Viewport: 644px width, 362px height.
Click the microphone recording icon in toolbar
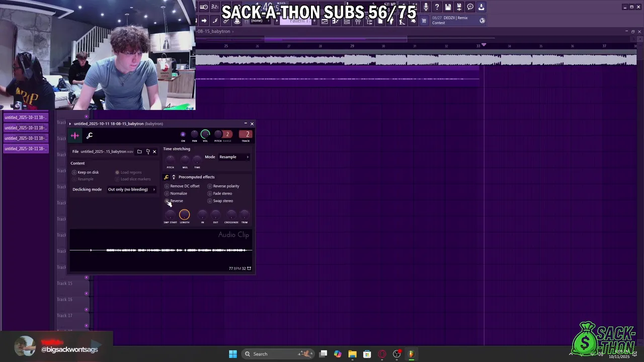[426, 7]
